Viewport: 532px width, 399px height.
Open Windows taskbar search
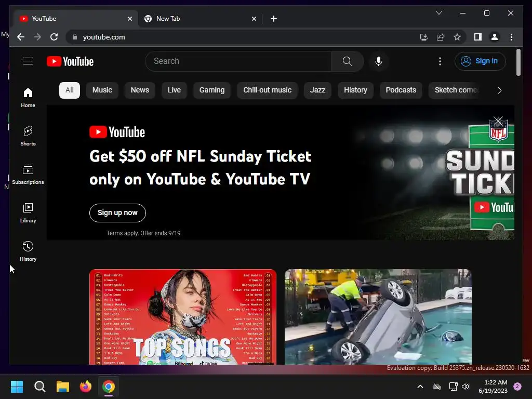point(39,387)
